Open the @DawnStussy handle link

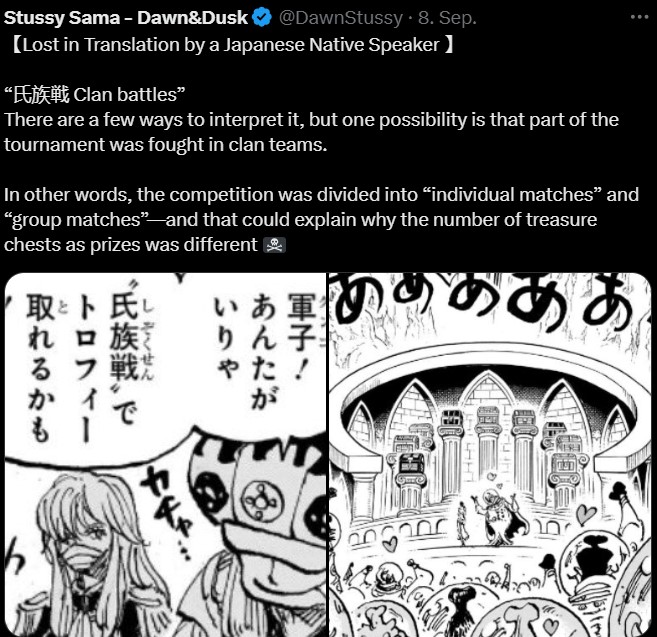coord(340,18)
